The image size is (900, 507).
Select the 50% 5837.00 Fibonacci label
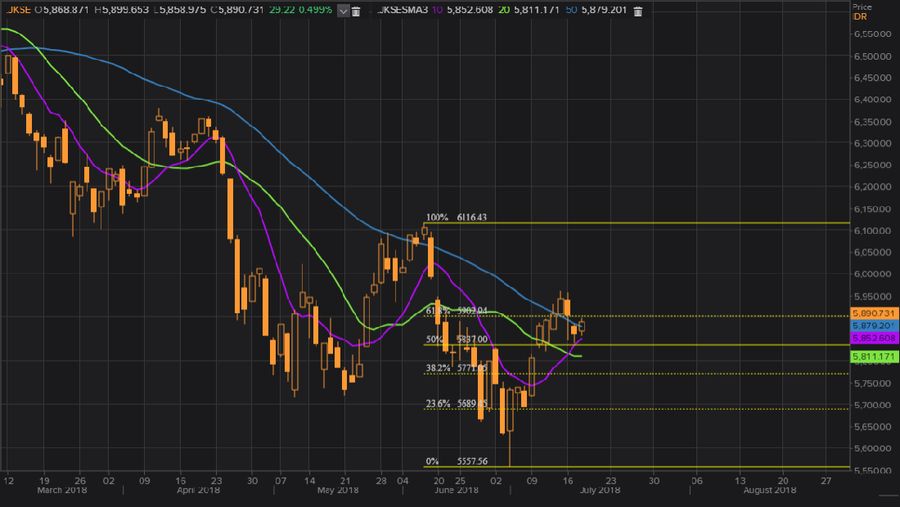(456, 339)
